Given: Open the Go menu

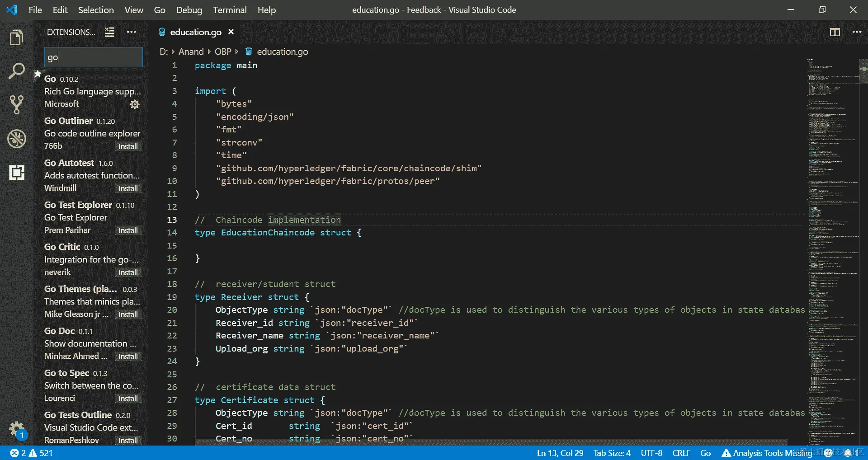Looking at the screenshot, I should [160, 10].
